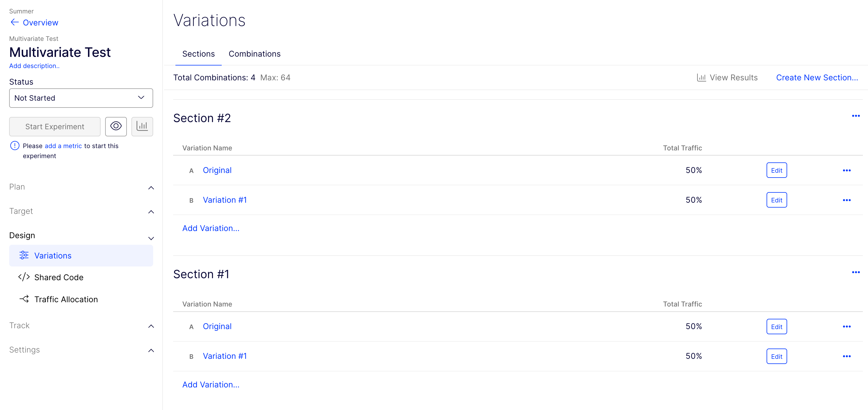Click the View Results chart icon

[x=701, y=77]
